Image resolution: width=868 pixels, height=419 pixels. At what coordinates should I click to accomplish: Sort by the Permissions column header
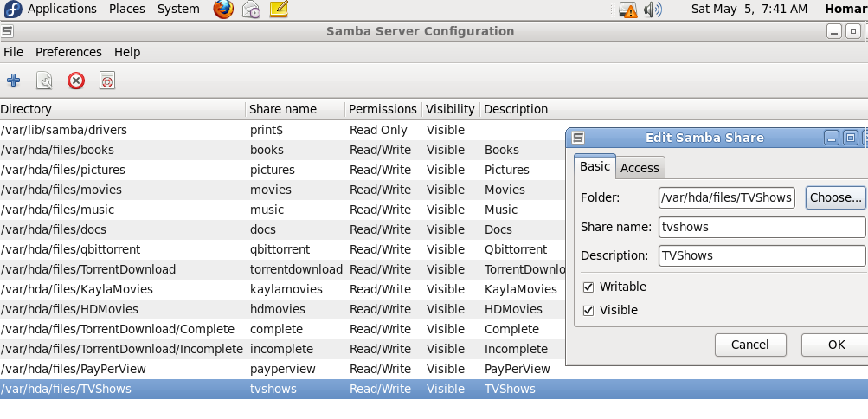point(383,110)
